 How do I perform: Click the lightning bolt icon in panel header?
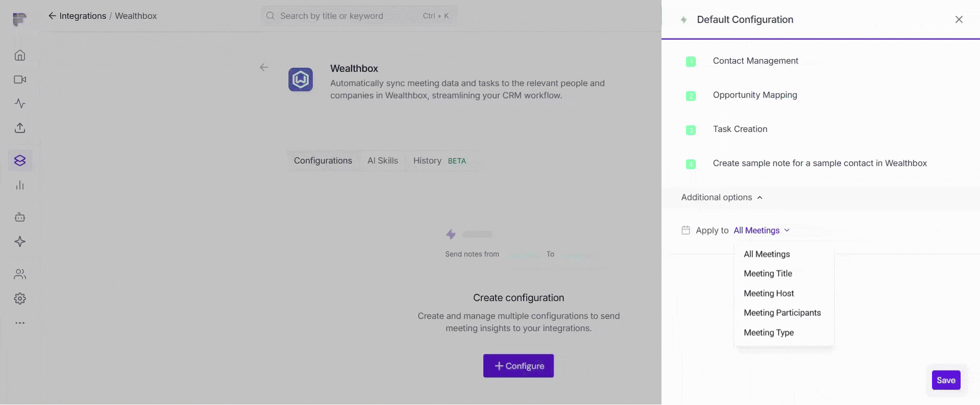[684, 20]
